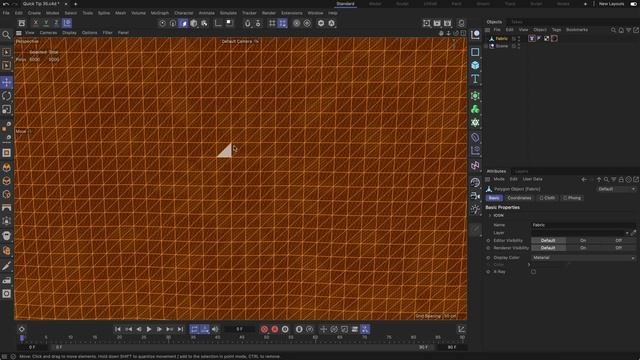Screen dimensions: 640x360
Task: Open the Default mode dropdown in Attributes
Action: (x=616, y=189)
